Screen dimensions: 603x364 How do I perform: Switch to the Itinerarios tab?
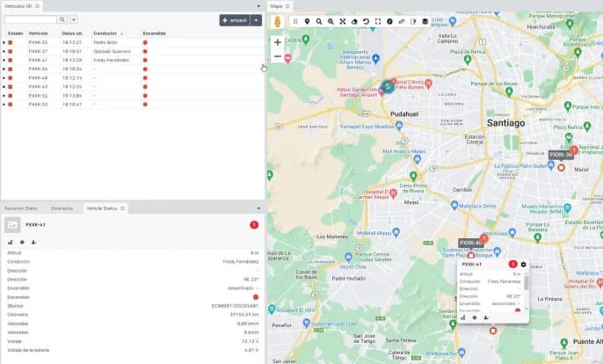click(x=62, y=208)
